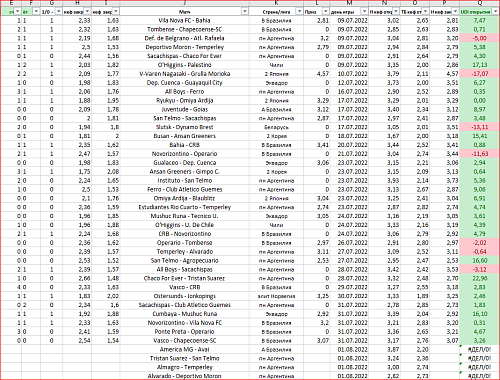The image size is (500, 380).
Task: Select column M by its letter header
Action: 349,3
